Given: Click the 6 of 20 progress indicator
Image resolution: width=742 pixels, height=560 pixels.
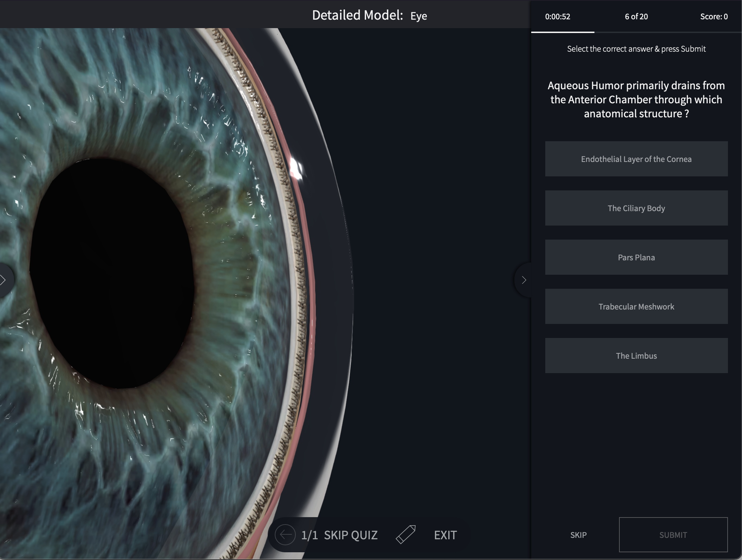Looking at the screenshot, I should [x=636, y=17].
